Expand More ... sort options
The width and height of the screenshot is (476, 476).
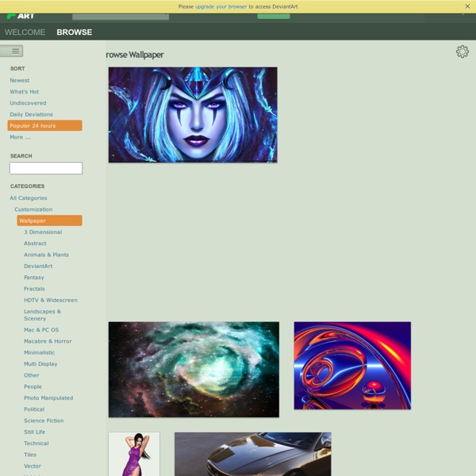click(20, 137)
